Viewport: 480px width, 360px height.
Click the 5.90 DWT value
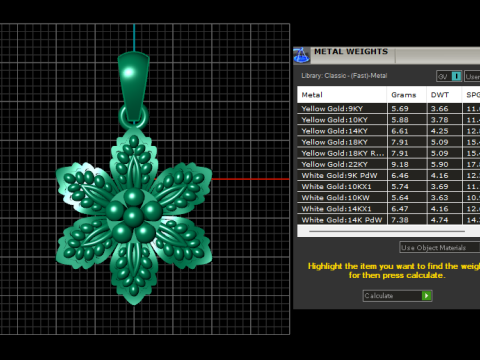(x=439, y=164)
